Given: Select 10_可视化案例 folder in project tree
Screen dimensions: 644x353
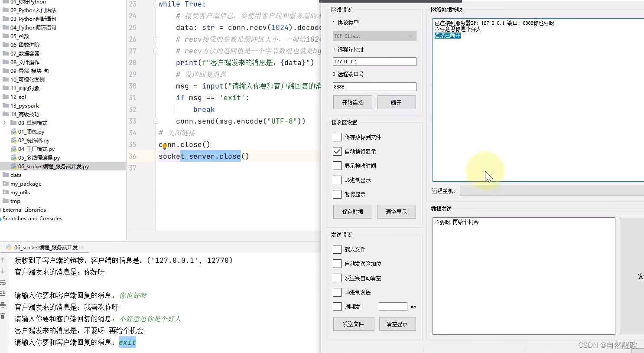Looking at the screenshot, I should click(x=27, y=80).
